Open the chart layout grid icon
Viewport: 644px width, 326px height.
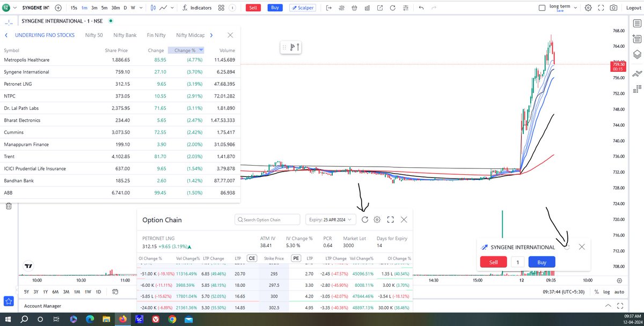(221, 8)
